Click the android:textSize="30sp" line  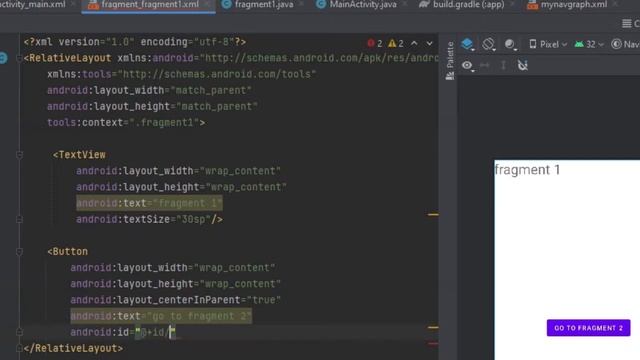click(149, 220)
